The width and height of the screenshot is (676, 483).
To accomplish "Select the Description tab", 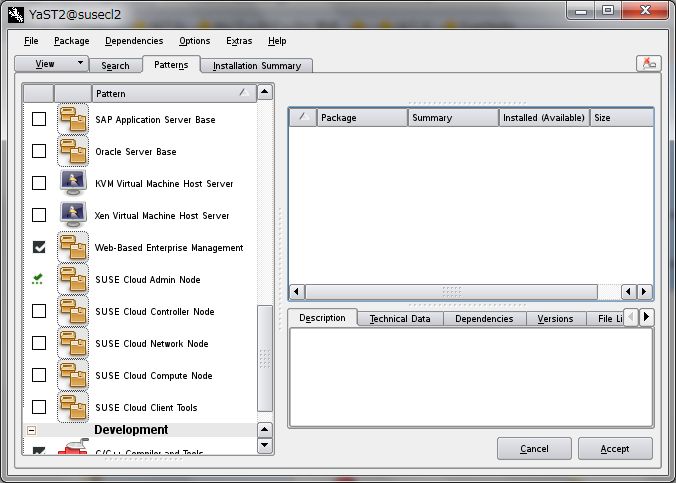I will pyautogui.click(x=322, y=318).
